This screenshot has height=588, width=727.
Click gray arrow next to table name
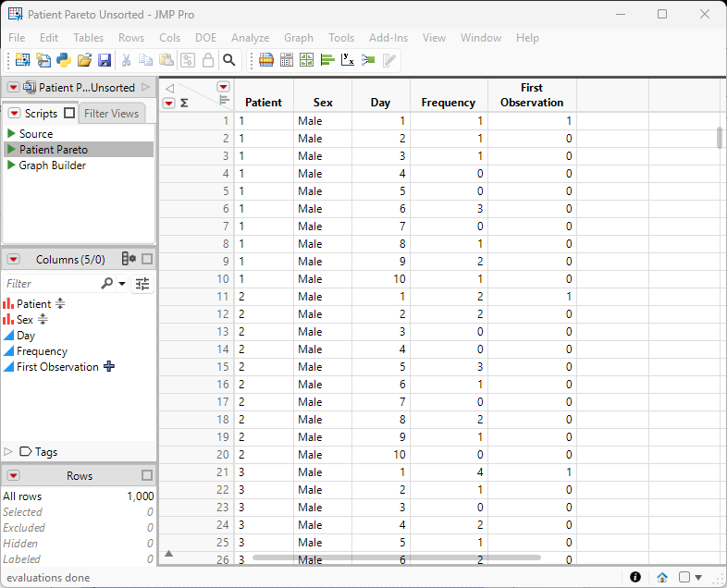click(x=145, y=87)
